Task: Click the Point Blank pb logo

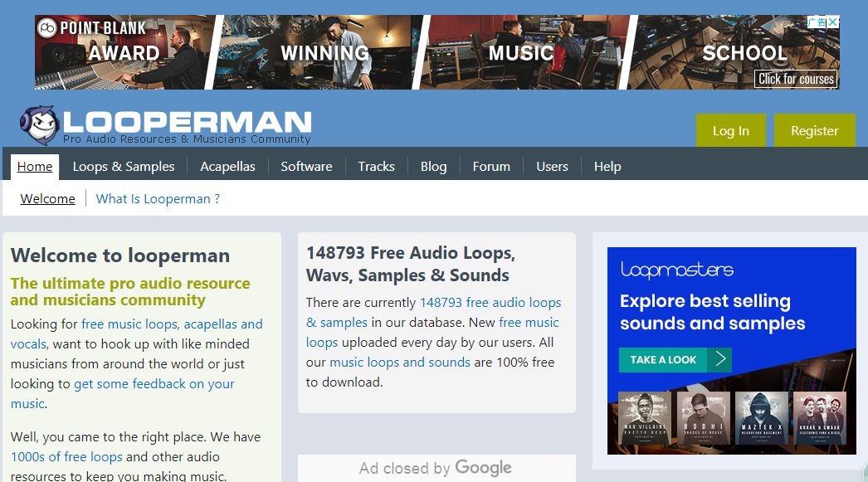Action: point(47,27)
